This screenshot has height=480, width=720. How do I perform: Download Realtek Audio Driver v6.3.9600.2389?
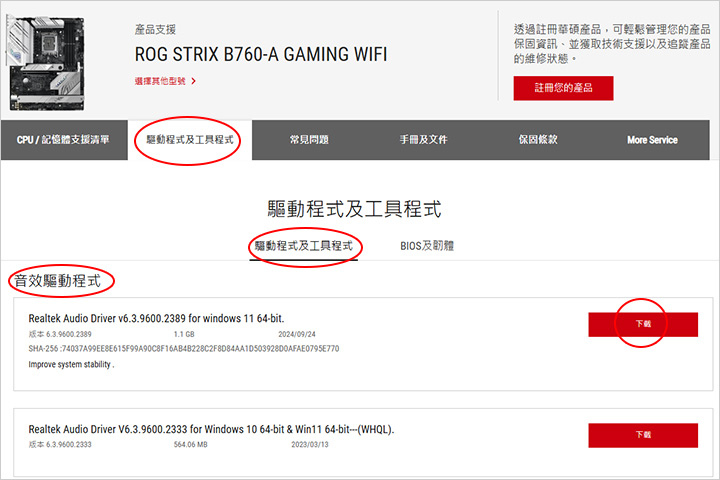pos(643,324)
